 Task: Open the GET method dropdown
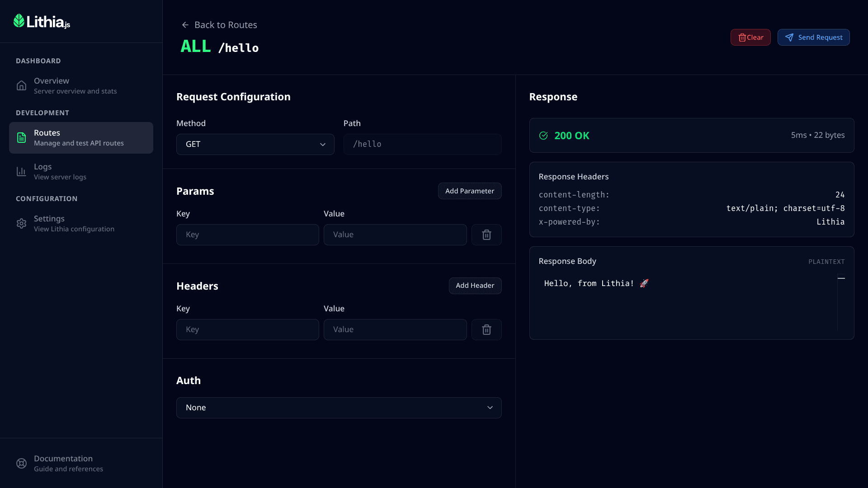click(255, 145)
